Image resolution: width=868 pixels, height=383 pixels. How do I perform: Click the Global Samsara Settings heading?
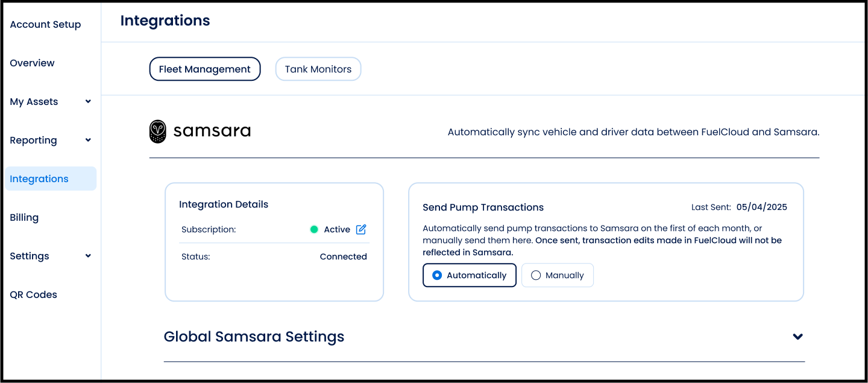254,337
